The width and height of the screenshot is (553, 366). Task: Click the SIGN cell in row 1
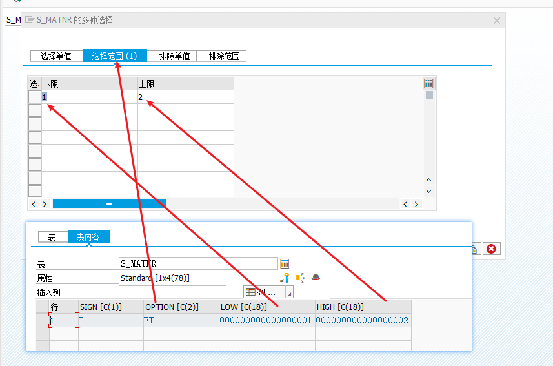[111, 320]
